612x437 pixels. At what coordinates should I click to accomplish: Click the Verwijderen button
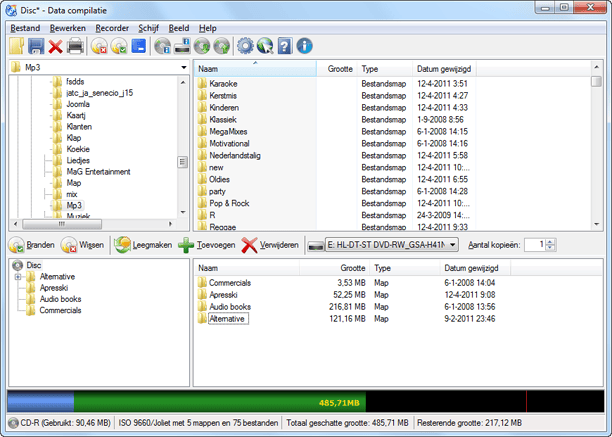pos(270,245)
